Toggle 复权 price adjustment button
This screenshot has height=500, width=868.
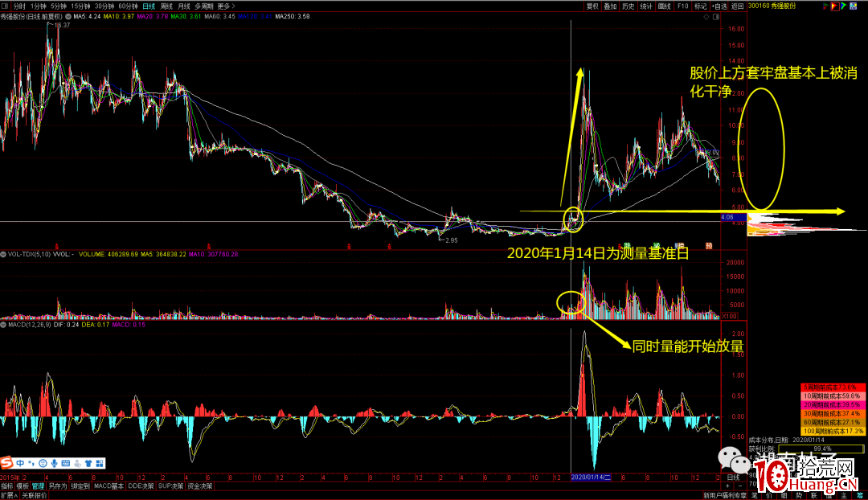pyautogui.click(x=592, y=6)
